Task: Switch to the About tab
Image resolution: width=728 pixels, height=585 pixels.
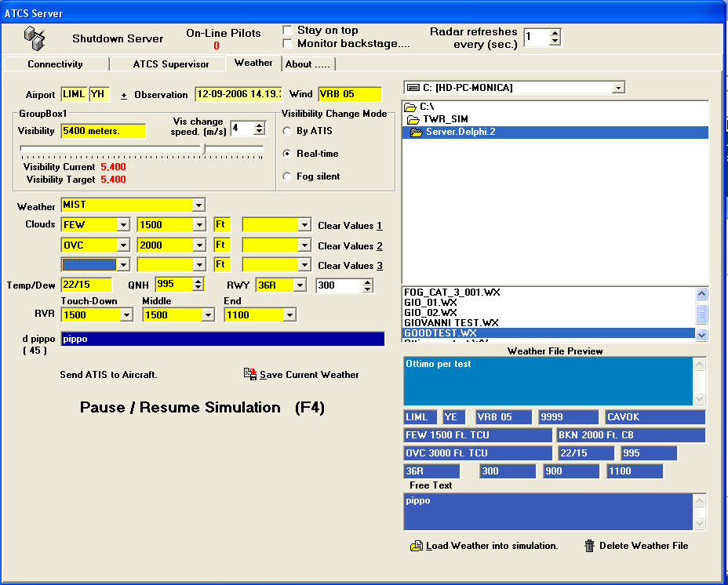Action: pyautogui.click(x=308, y=64)
